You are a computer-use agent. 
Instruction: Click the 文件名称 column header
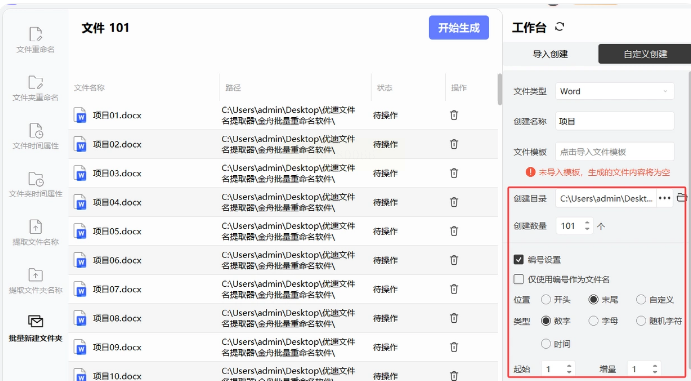click(89, 88)
